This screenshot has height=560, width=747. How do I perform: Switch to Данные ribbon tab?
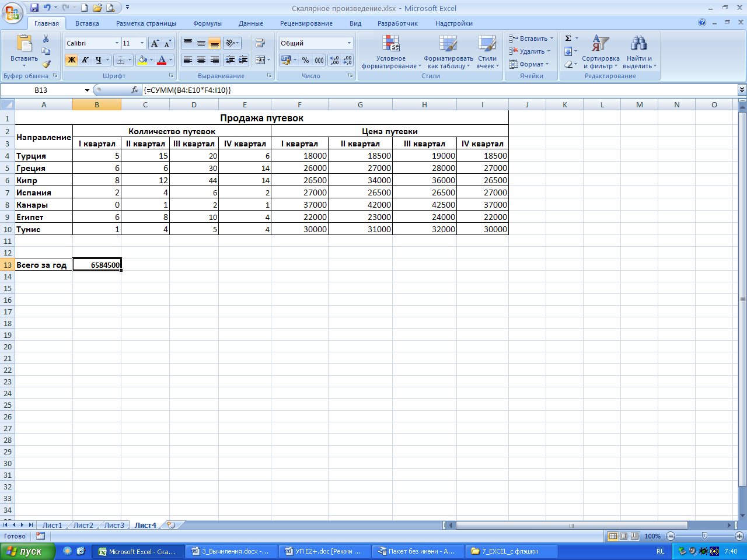coord(251,23)
